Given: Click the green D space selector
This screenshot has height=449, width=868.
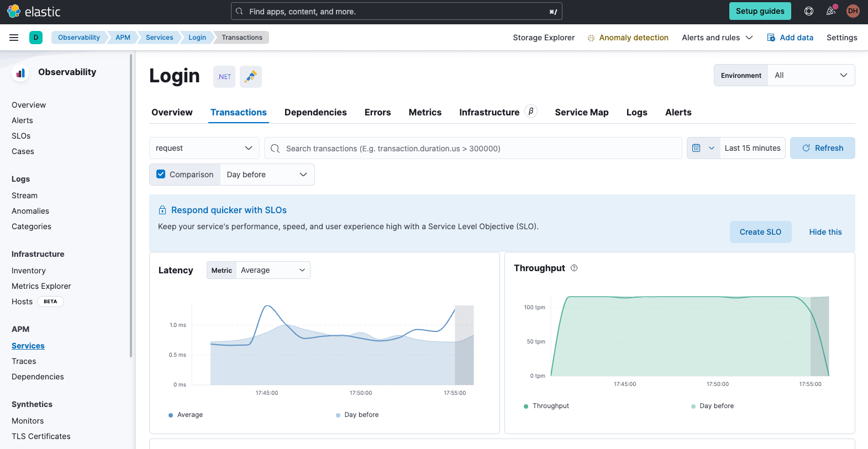Looking at the screenshot, I should click(36, 38).
